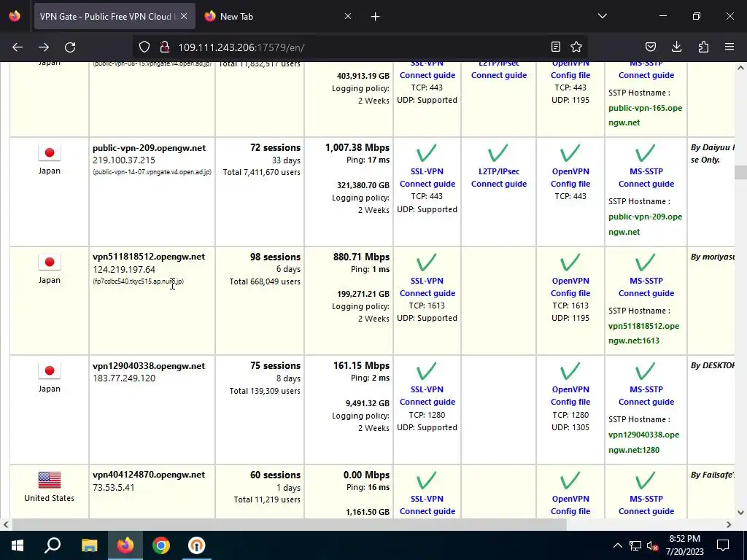Open SSL-VPN Connect guide for vpn511818512
This screenshot has height=560, width=747.
[x=427, y=287]
